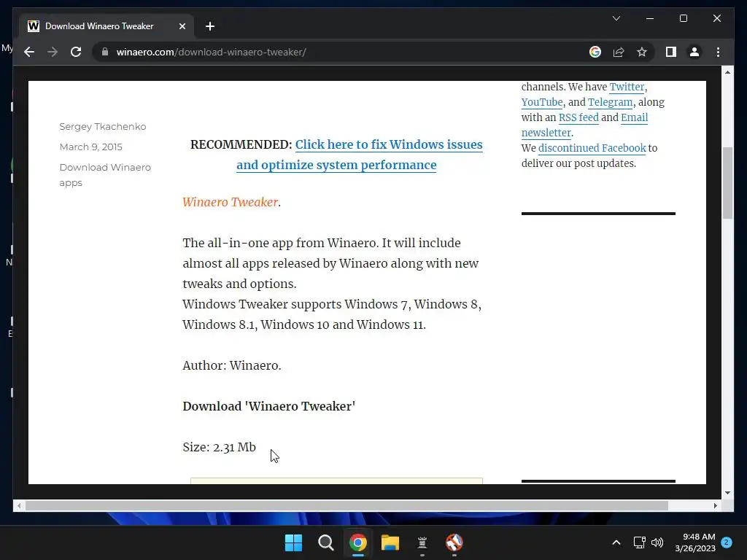Screen dimensions: 747x560
Task: Switch to Chrome in taskbar
Action: tap(357, 542)
